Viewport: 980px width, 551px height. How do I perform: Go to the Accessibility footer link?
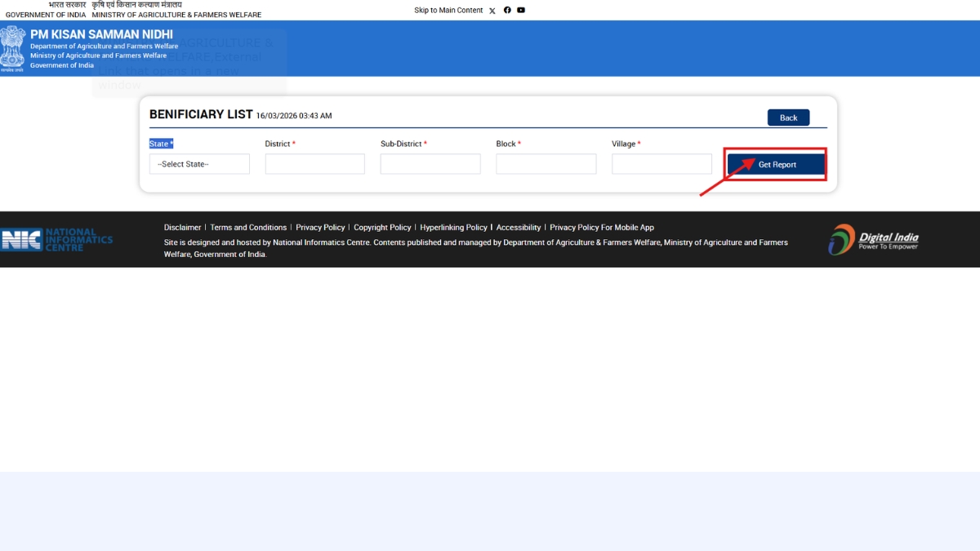(x=519, y=228)
